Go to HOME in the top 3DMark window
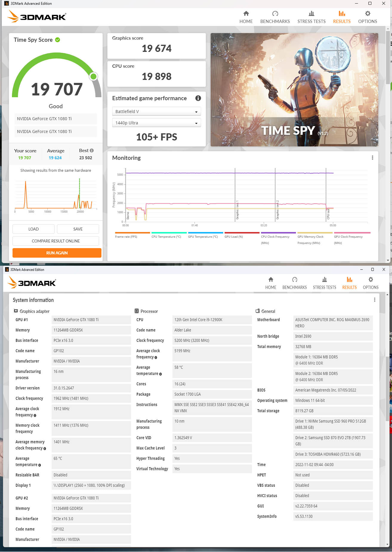This screenshot has height=552, width=392. tap(246, 17)
